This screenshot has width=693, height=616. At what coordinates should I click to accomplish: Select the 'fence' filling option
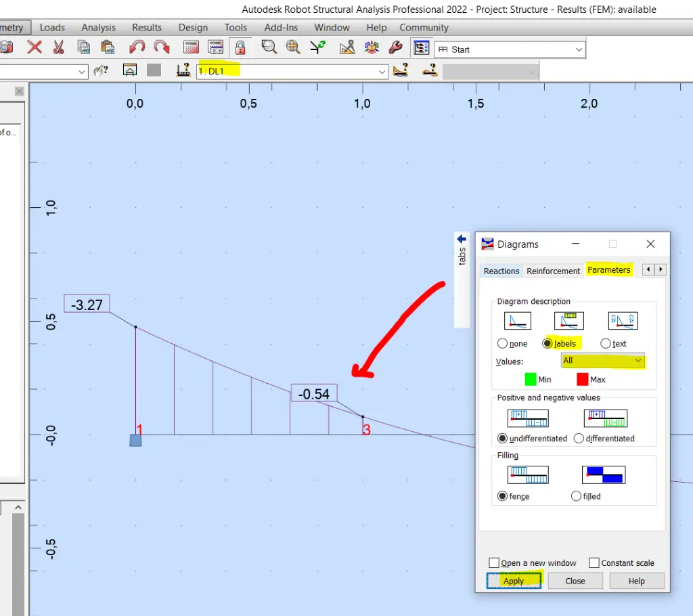502,496
